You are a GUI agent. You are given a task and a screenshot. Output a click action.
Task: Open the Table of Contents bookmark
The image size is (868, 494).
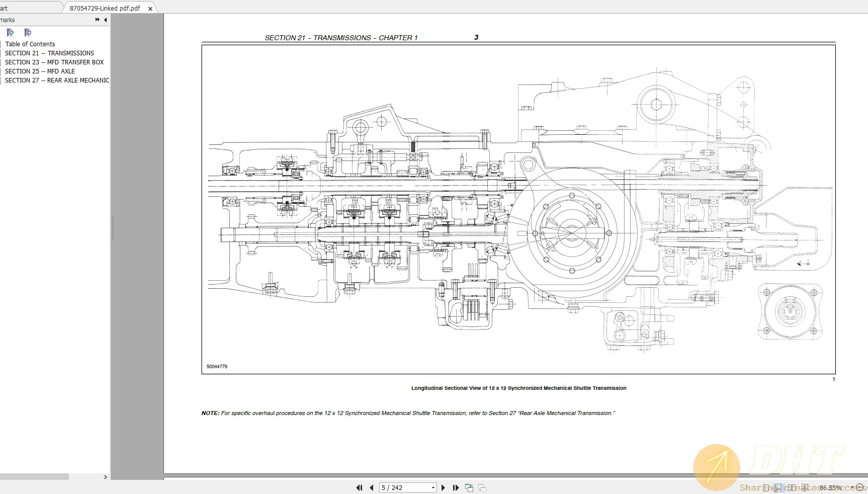point(30,44)
